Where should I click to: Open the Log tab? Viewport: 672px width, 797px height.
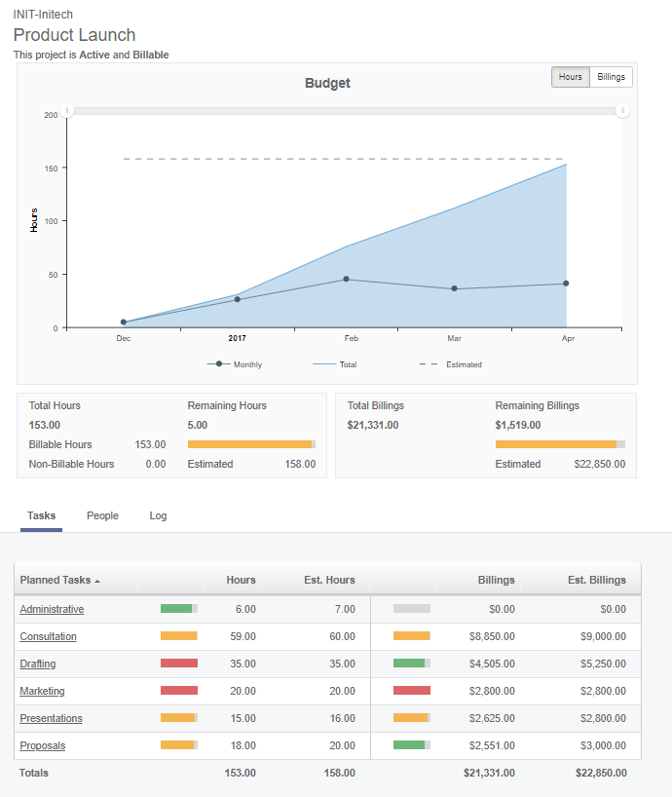158,515
